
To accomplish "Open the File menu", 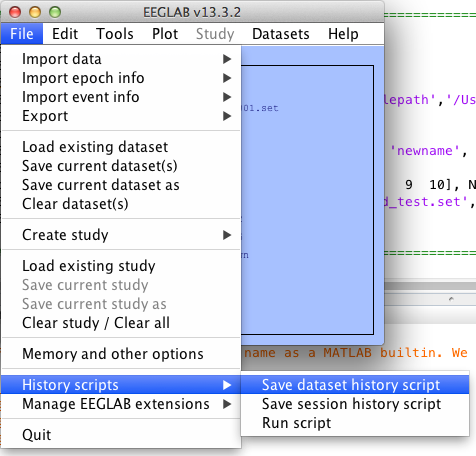I will click(x=22, y=34).
